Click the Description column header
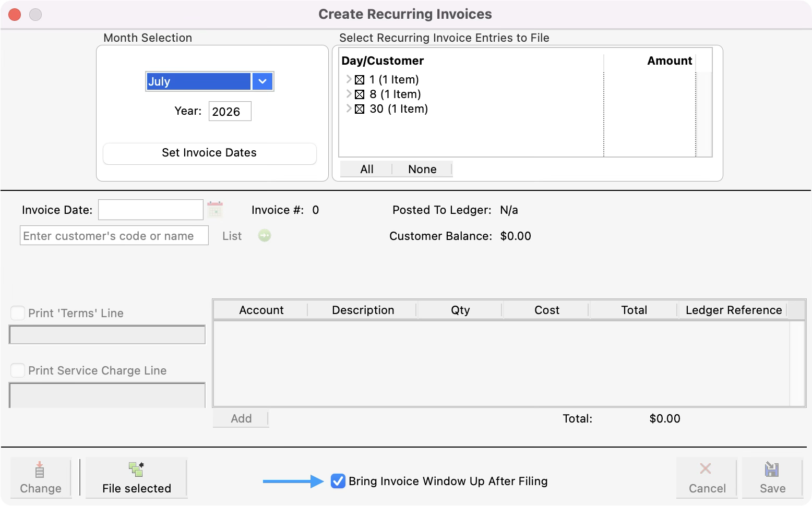Image resolution: width=812 pixels, height=506 pixels. 363,310
